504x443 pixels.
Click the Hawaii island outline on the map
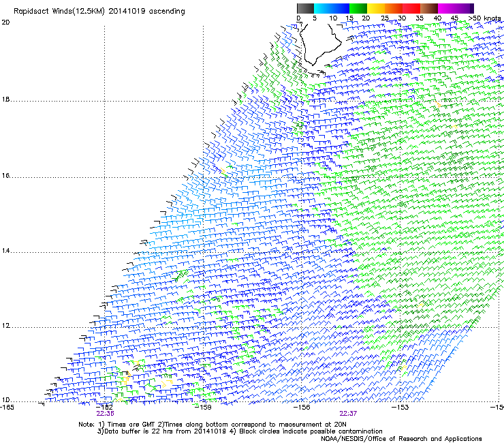(320, 44)
